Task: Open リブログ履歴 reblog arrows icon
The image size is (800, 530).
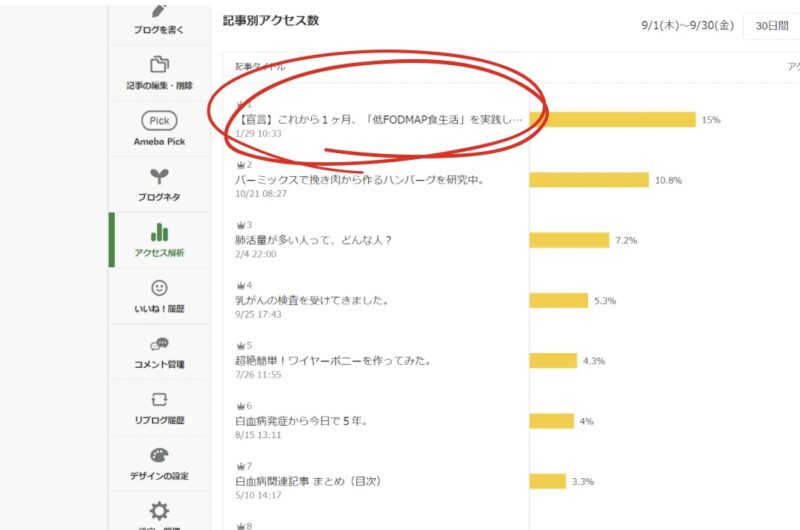Action: (x=159, y=400)
